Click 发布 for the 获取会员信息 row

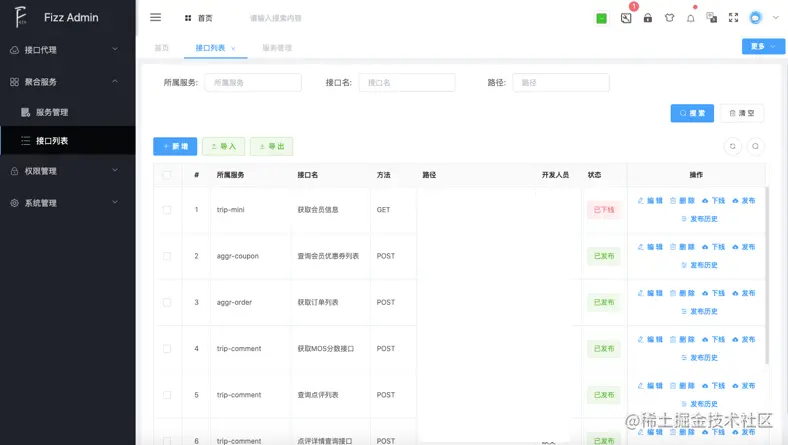(744, 201)
